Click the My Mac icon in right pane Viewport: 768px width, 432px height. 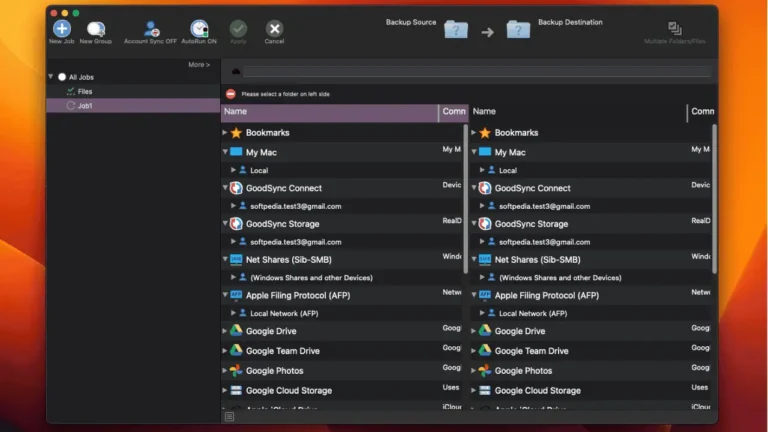[485, 152]
